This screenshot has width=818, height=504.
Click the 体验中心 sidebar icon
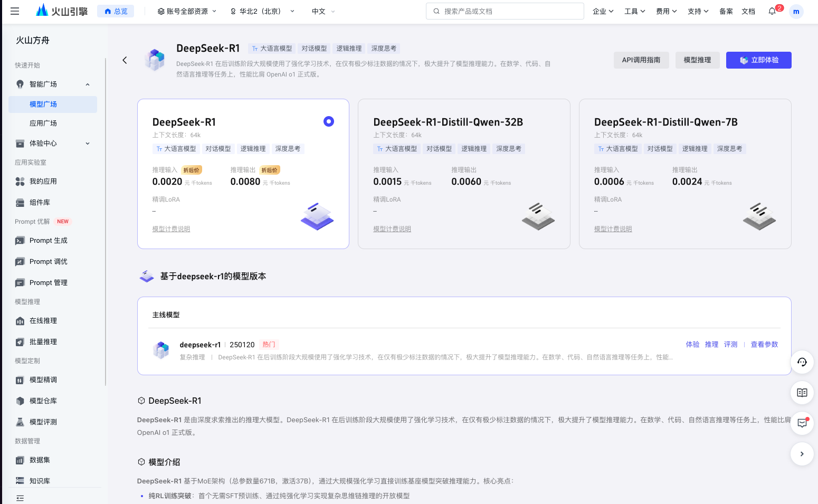coord(20,143)
